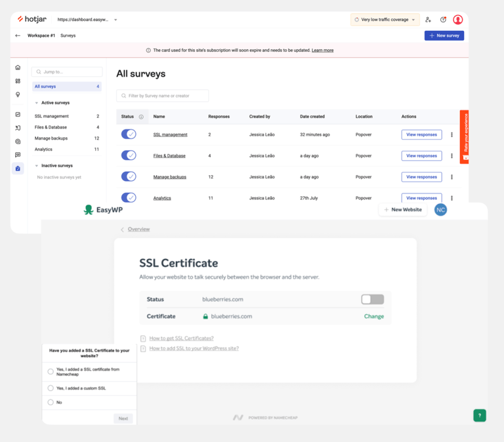Open Funnels icon in Hotjar sidebar
Viewport: 504px width, 442px height.
pyautogui.click(x=18, y=128)
